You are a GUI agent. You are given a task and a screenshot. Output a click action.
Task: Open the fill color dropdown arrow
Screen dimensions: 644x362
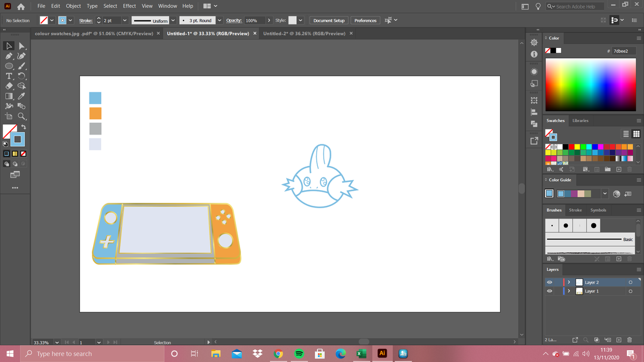[52, 20]
